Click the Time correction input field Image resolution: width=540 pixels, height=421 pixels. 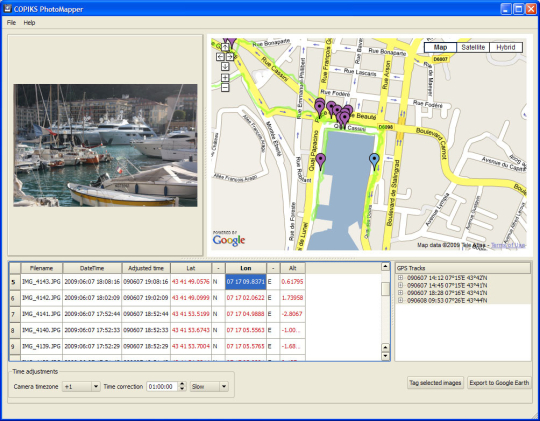pos(163,387)
